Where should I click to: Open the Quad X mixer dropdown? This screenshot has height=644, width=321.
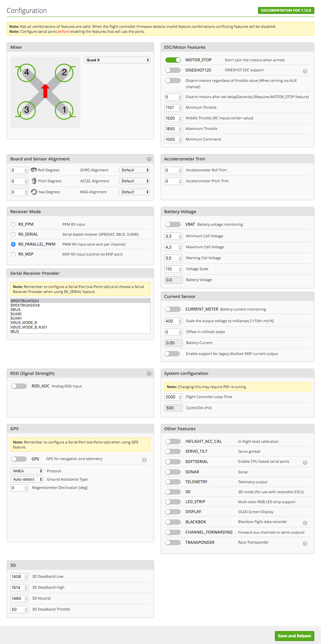pyautogui.click(x=117, y=60)
